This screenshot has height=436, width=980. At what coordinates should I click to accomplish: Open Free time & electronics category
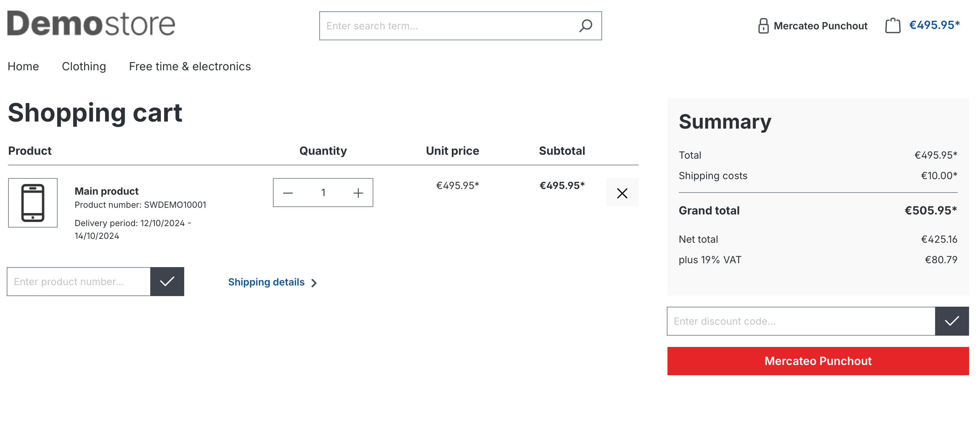[x=190, y=66]
